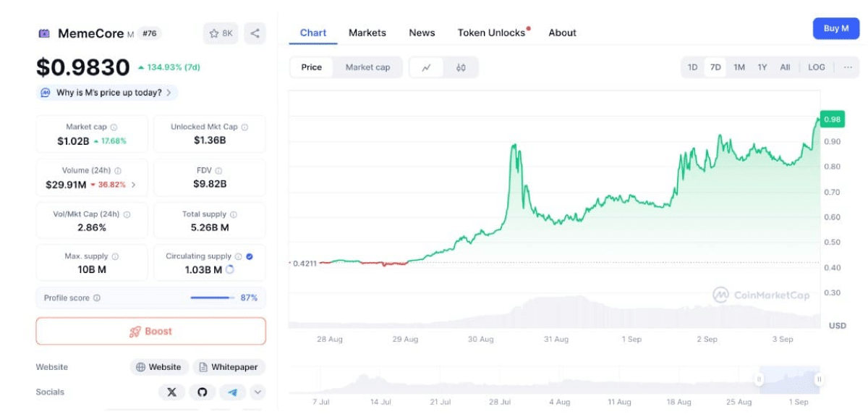Open the GitHub social link
Screen dimensions: 868x417
(x=203, y=392)
